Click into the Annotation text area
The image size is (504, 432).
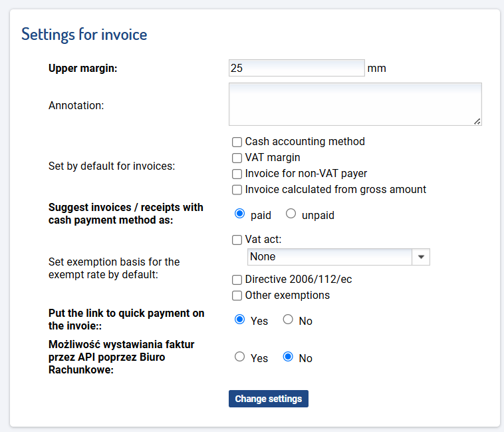[x=355, y=105]
